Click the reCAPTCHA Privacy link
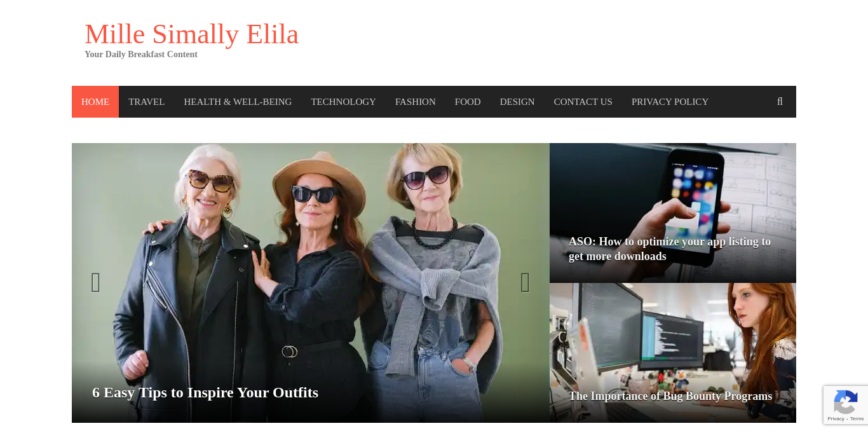The height and width of the screenshot is (433, 868). point(836,418)
